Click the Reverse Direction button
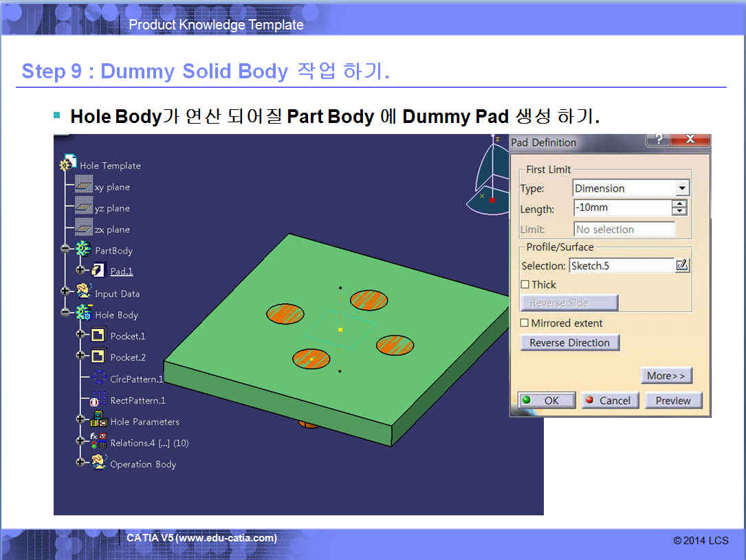Screen dimensions: 746x560 tap(569, 343)
